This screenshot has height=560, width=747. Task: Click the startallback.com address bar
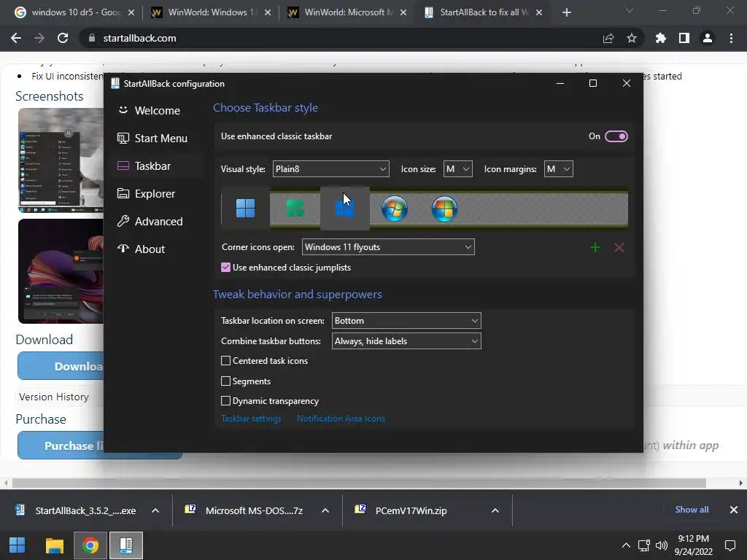pyautogui.click(x=338, y=38)
